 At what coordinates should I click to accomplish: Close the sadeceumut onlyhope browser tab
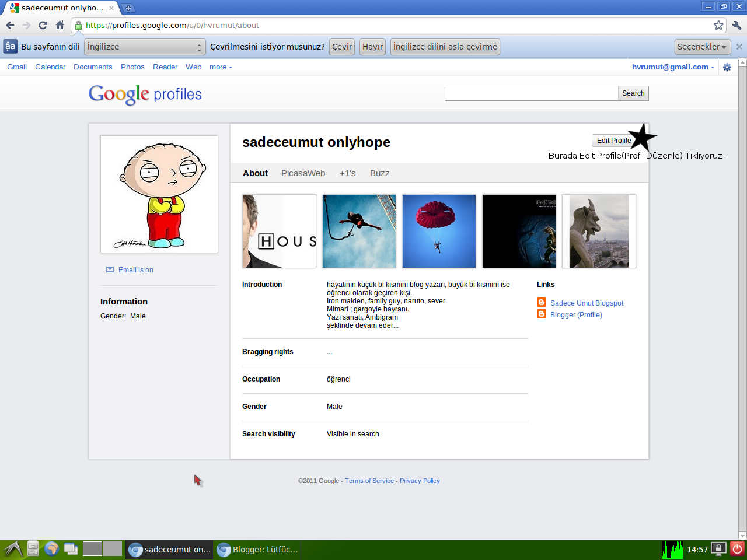[x=111, y=8]
